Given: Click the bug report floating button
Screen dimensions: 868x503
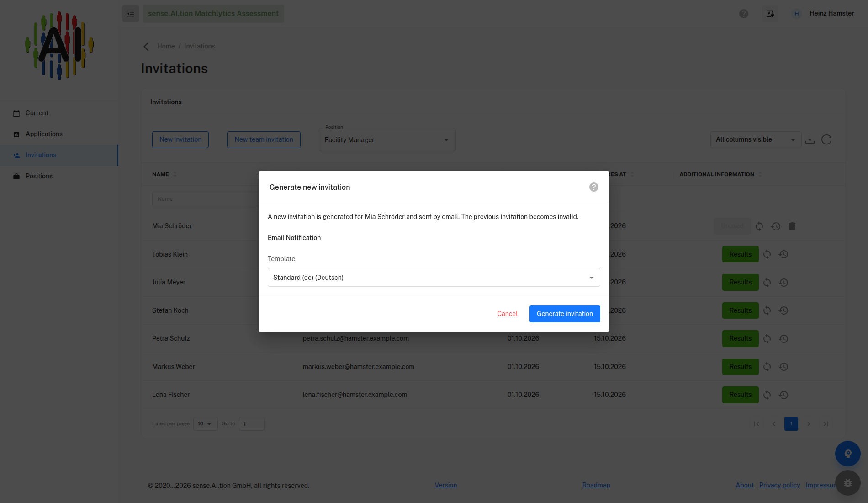Looking at the screenshot, I should coord(848,483).
